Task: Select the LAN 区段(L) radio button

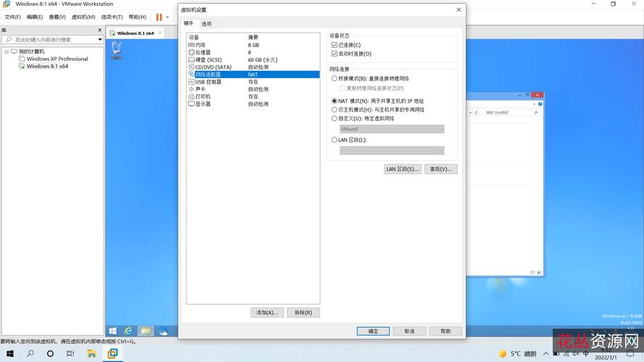Action: 335,140
